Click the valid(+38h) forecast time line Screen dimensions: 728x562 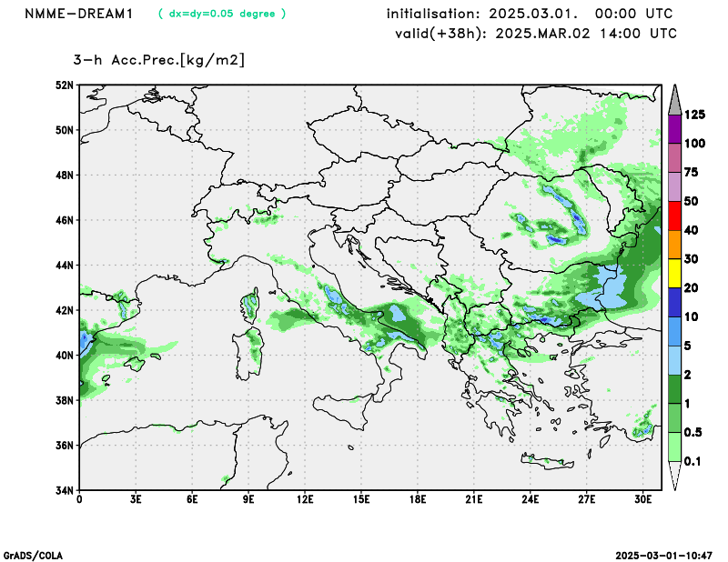[x=536, y=34]
